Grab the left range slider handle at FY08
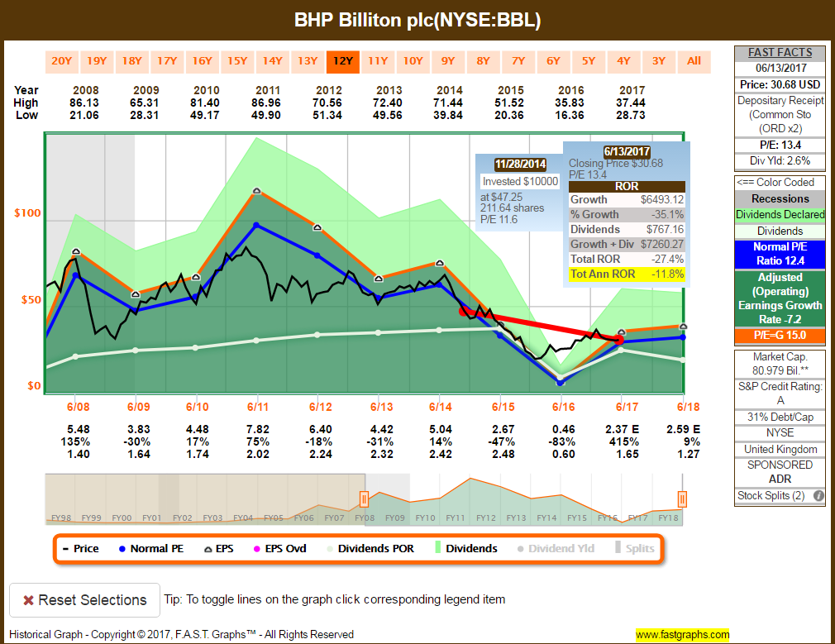 [x=365, y=499]
